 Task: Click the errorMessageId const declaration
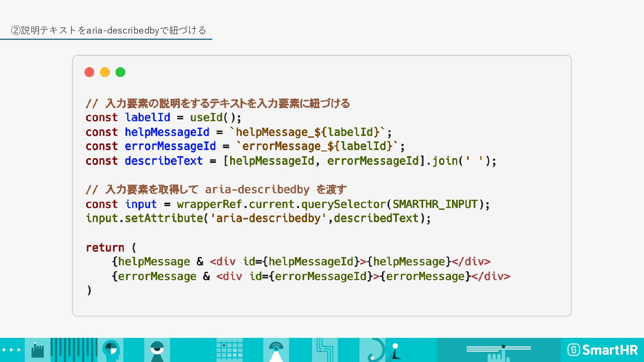pos(170,146)
